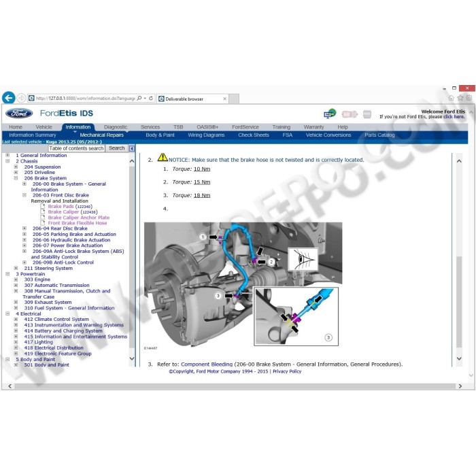Screen dimensions: 476x476
Task: Click the red vehicle icon in header
Action: point(350,114)
